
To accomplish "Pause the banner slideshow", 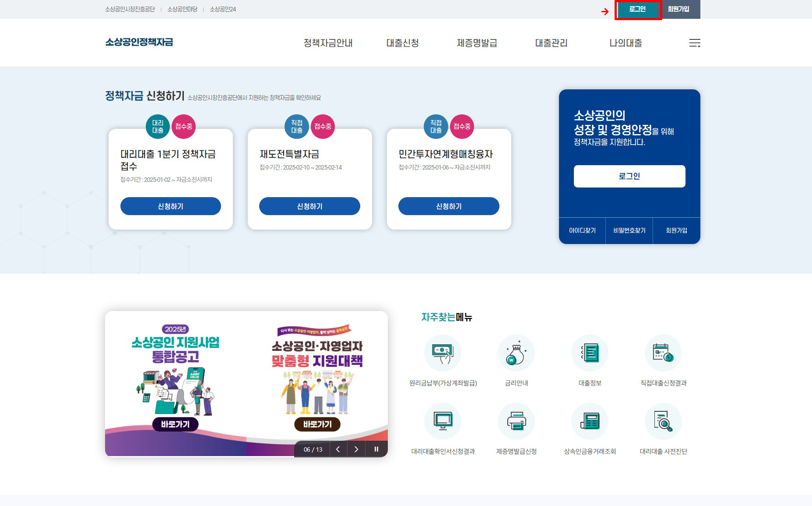I will [x=376, y=449].
